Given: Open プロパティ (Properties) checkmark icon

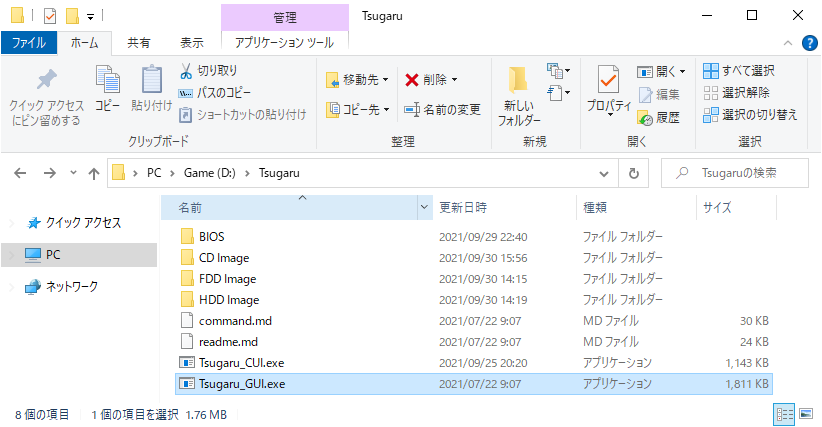Looking at the screenshot, I should pyautogui.click(x=608, y=79).
